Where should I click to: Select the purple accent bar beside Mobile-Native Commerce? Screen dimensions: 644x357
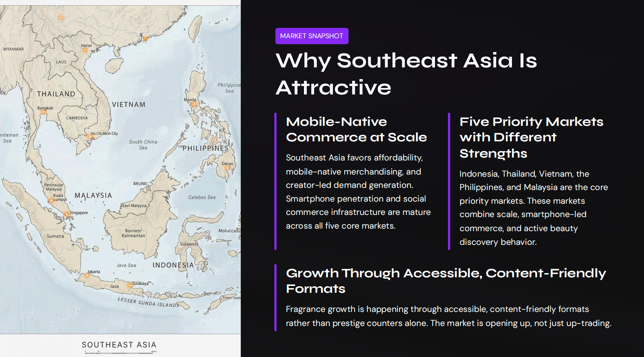(x=276, y=180)
